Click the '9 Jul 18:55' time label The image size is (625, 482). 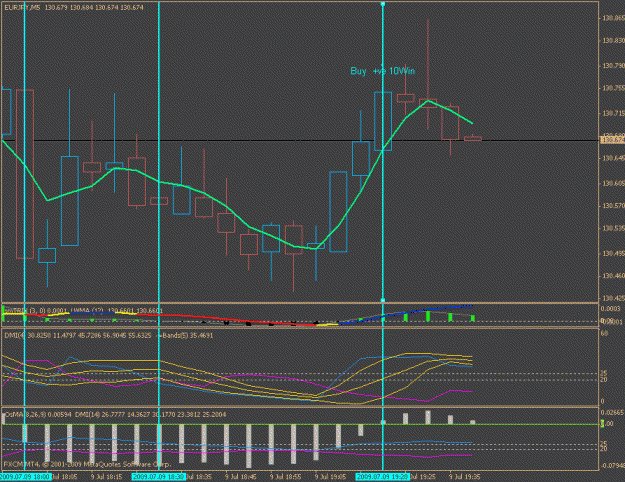click(x=285, y=477)
